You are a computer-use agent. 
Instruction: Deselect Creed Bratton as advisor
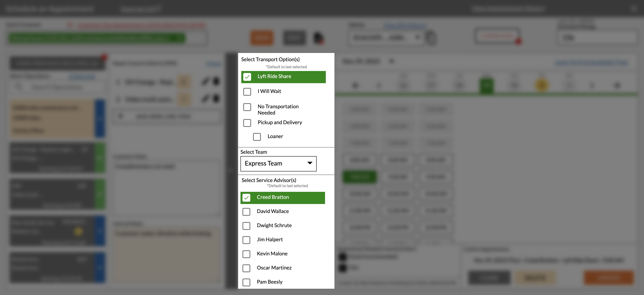point(246,198)
